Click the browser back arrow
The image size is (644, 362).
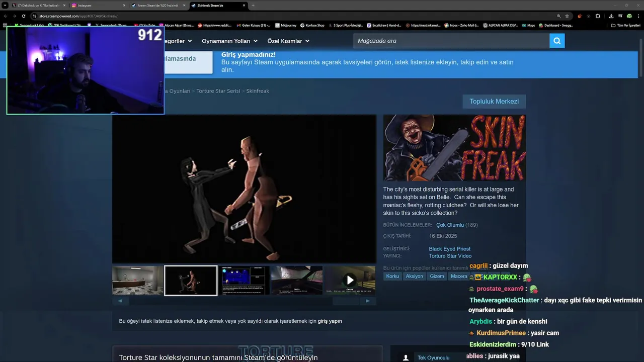[6, 16]
